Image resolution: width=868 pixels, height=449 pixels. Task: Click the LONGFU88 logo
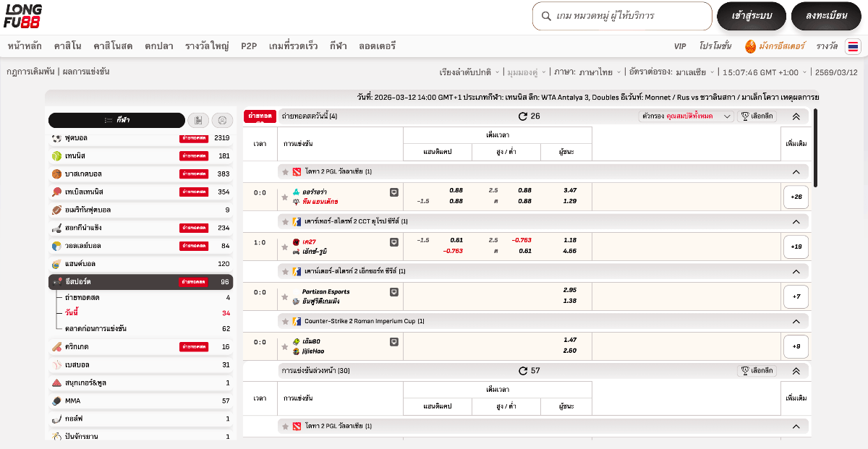22,16
